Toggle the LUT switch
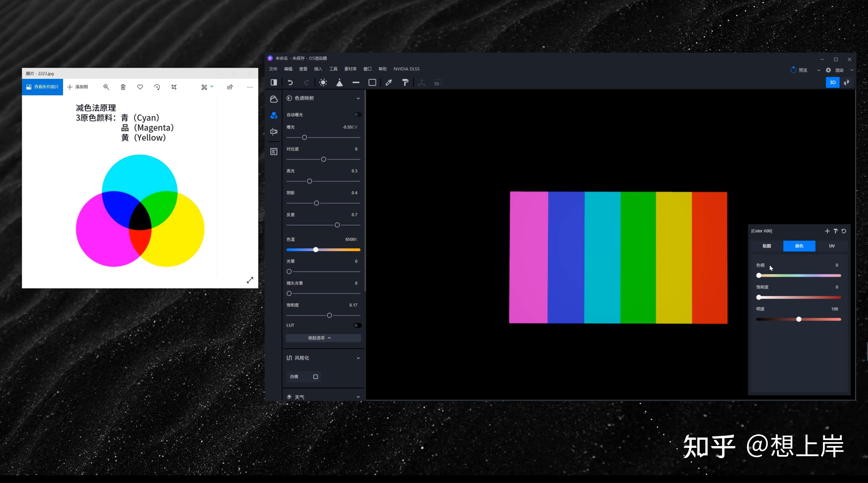868x483 pixels. click(x=358, y=325)
